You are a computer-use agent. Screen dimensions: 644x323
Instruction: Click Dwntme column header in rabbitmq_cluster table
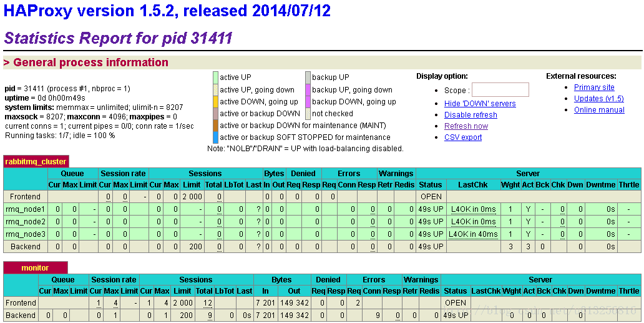point(602,185)
